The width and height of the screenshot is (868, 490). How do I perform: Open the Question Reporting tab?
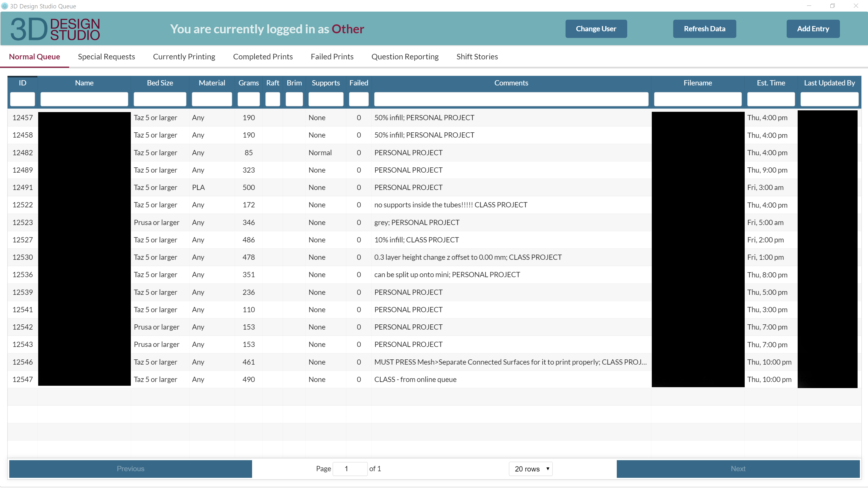[x=405, y=57]
